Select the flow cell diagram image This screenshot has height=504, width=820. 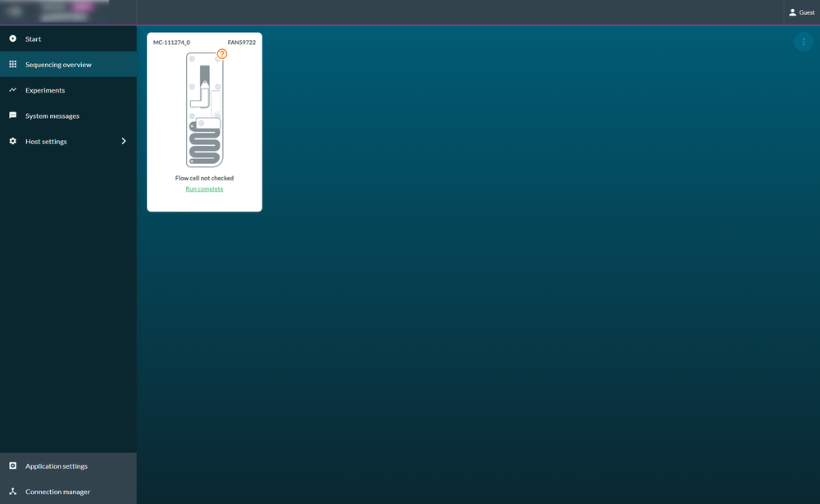pyautogui.click(x=204, y=109)
